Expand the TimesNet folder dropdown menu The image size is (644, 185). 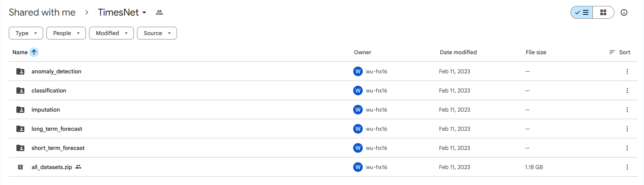pyautogui.click(x=144, y=12)
